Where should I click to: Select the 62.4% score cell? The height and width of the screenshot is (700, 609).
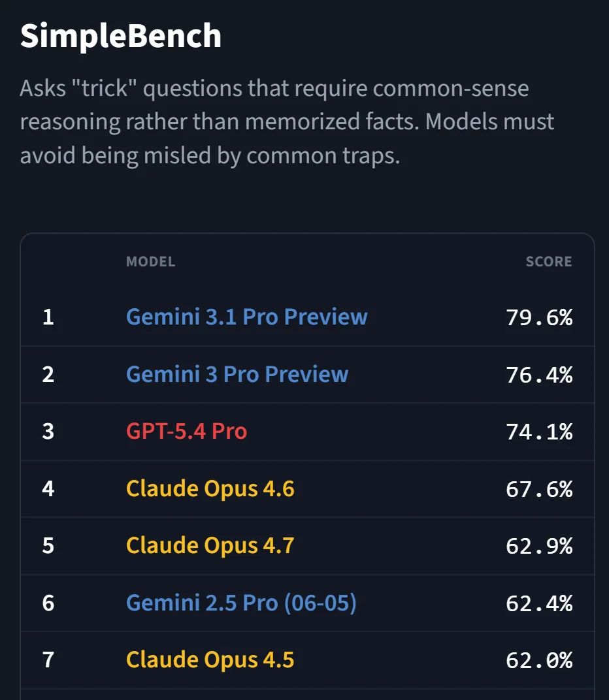(539, 603)
